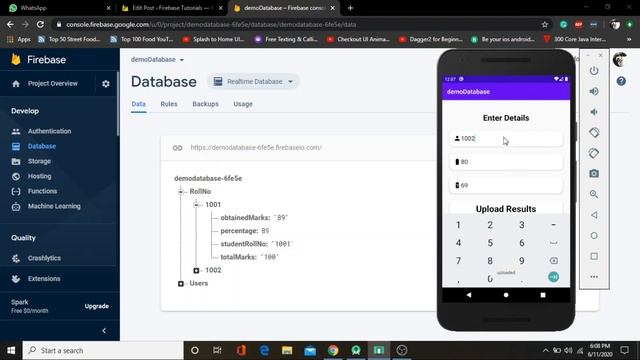
Task: Switch to the Data tab
Action: (x=139, y=104)
